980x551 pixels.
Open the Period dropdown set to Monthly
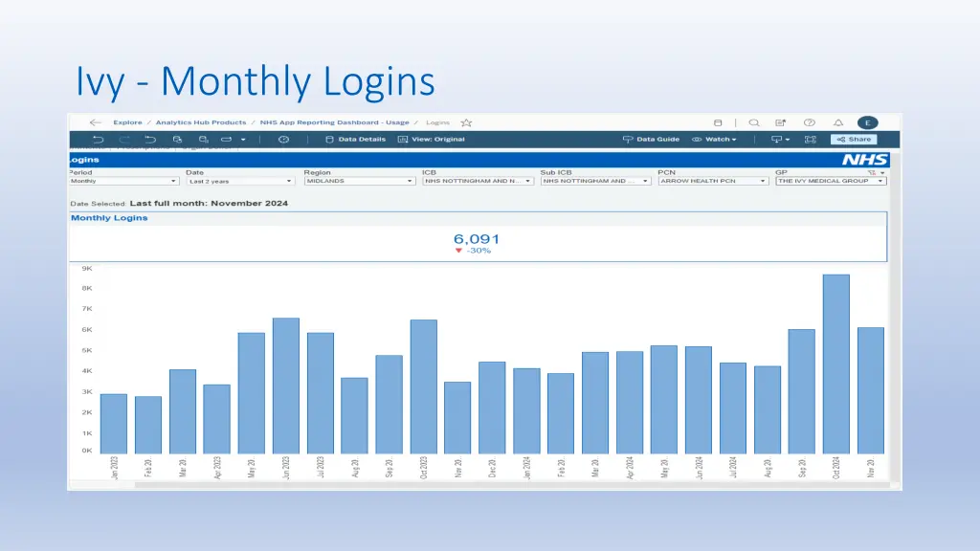click(x=123, y=181)
